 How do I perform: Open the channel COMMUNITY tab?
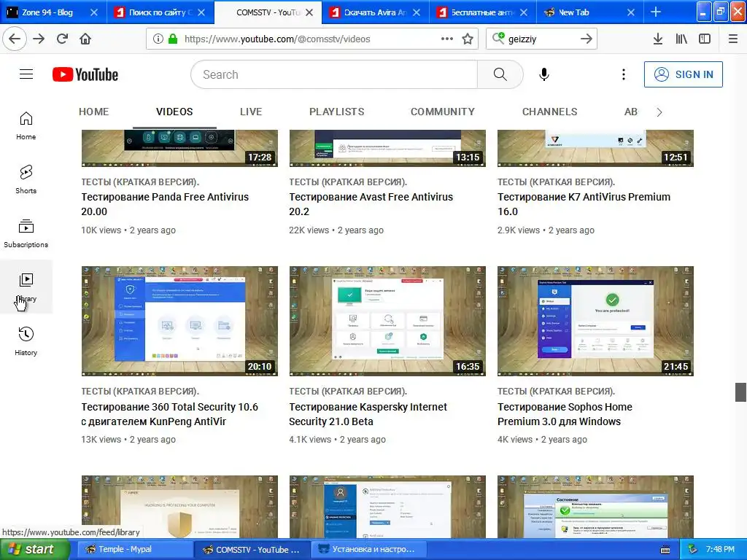(443, 112)
